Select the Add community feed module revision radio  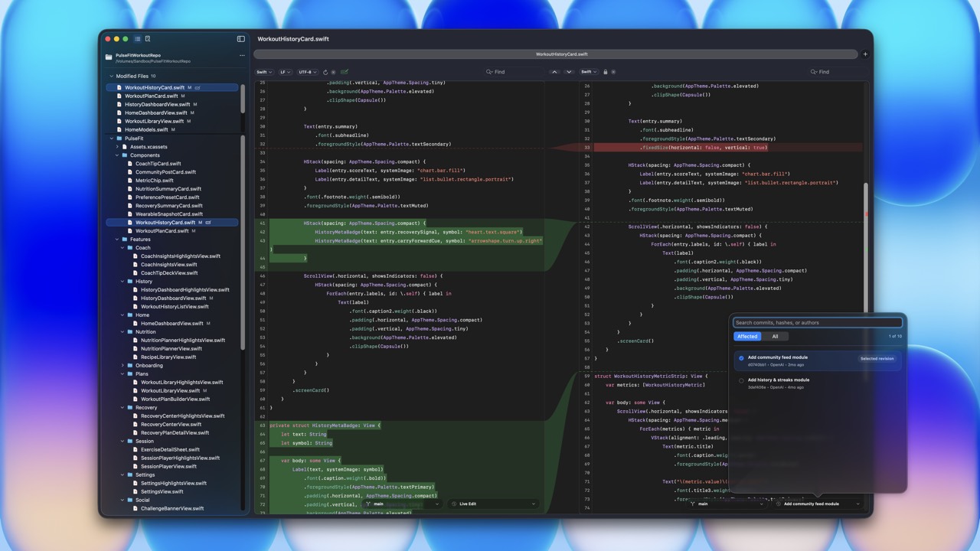click(741, 358)
